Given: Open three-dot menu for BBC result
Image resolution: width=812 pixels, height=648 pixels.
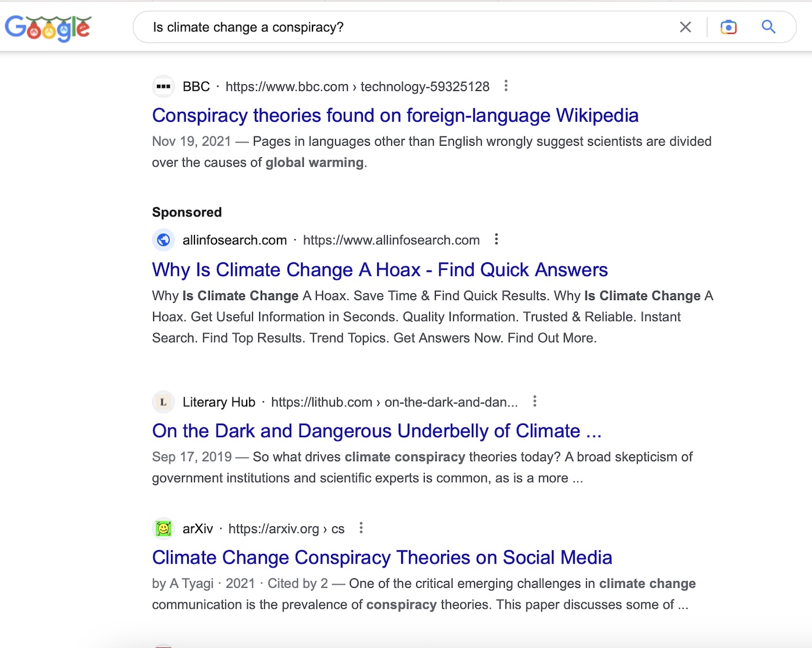Looking at the screenshot, I should point(506,86).
